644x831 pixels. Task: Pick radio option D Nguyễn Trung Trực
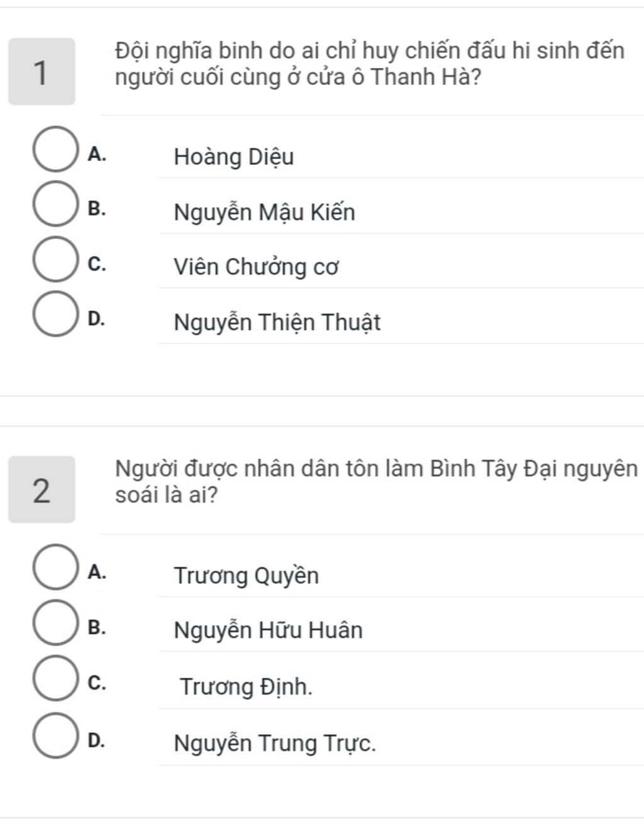pos(55,736)
